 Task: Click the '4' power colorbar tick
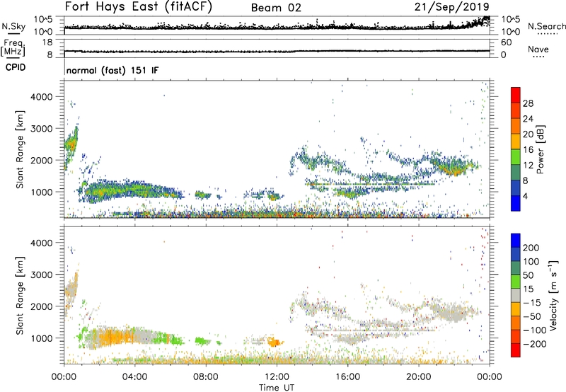(525, 196)
